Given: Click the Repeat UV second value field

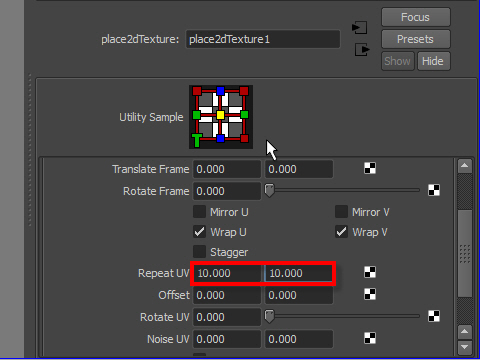Looking at the screenshot, I should click(299, 273).
